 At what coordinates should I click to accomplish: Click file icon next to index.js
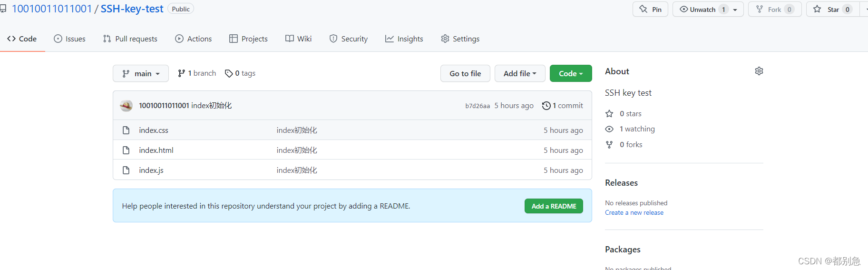tap(126, 170)
